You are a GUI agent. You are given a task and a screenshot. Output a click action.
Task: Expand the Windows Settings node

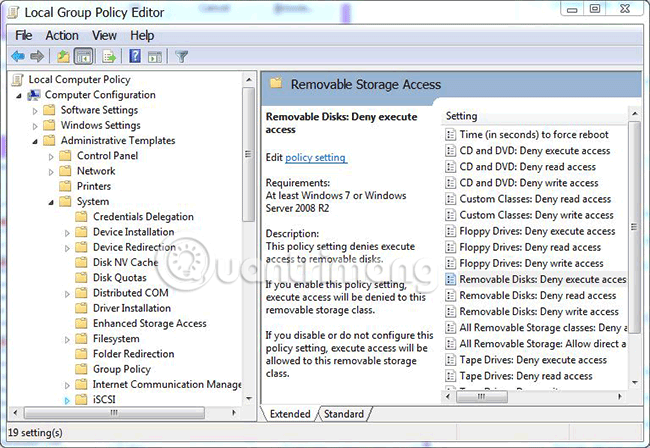[x=35, y=126]
